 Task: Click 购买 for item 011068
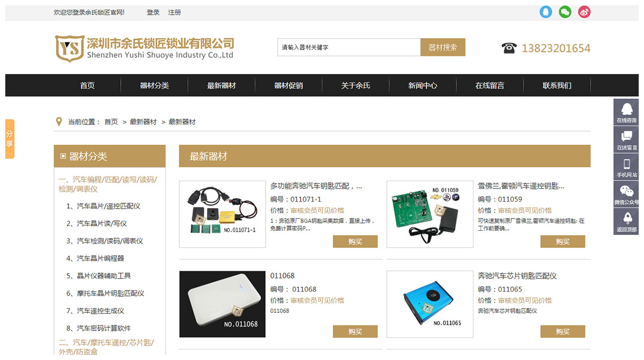(x=355, y=331)
